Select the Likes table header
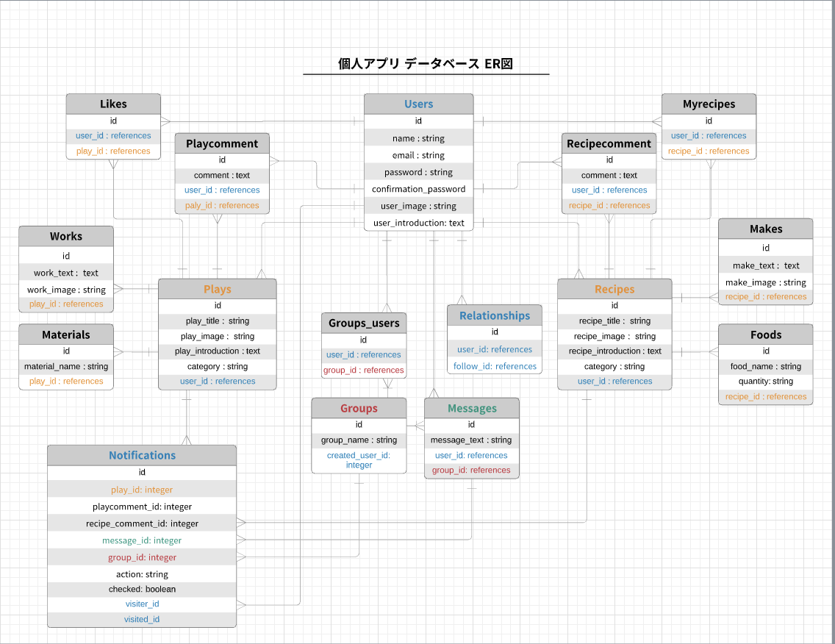The height and width of the screenshot is (644, 835). [x=112, y=104]
